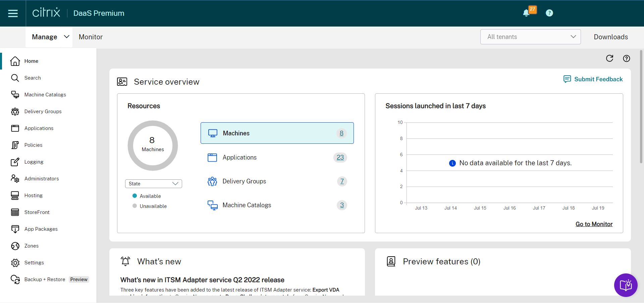The height and width of the screenshot is (303, 644).
Task: Refresh the home page with refresh icon
Action: [x=609, y=58]
